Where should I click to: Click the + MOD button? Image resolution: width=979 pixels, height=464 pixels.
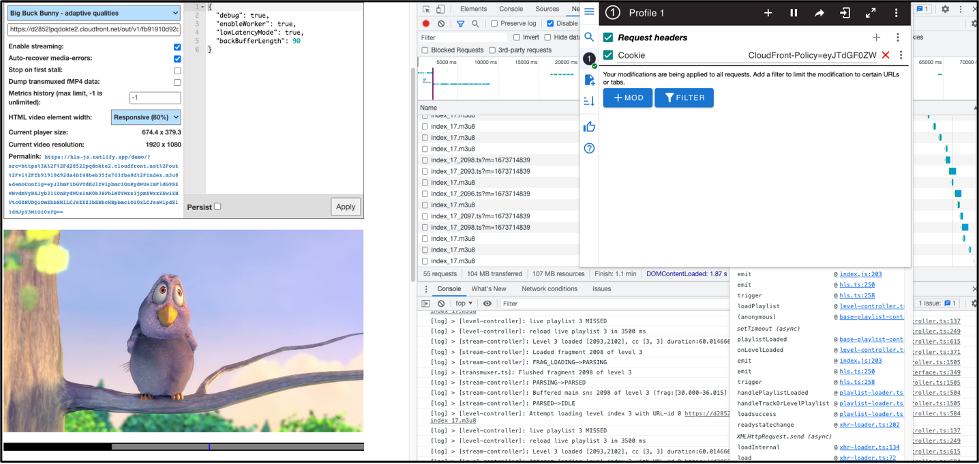(x=627, y=98)
